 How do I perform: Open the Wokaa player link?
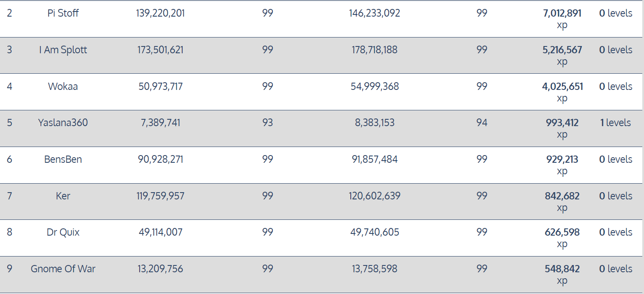[x=63, y=86]
